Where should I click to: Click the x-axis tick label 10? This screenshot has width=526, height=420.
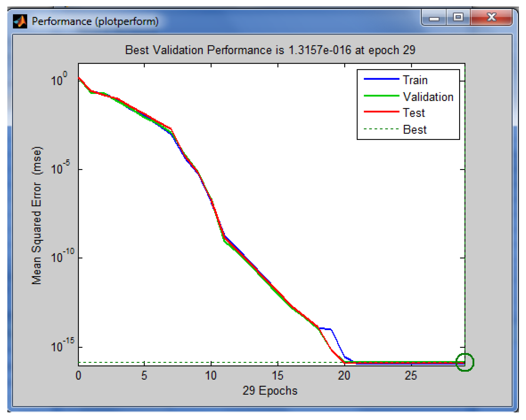(211, 375)
